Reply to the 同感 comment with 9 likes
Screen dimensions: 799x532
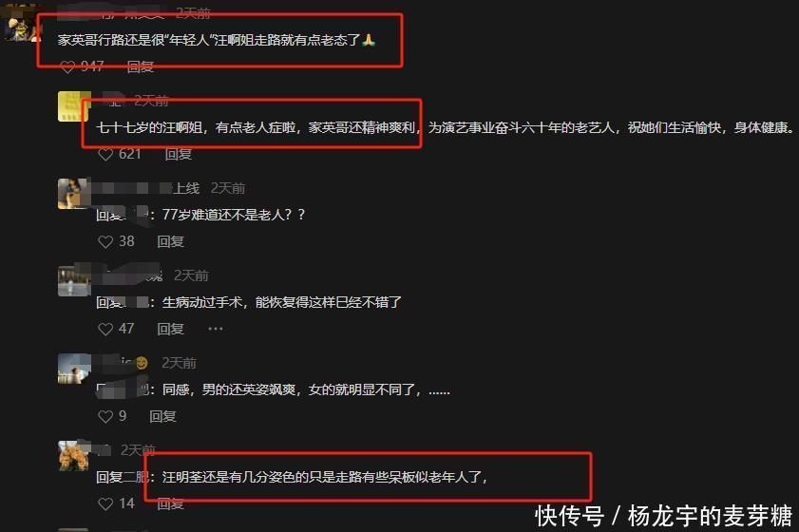tap(162, 416)
